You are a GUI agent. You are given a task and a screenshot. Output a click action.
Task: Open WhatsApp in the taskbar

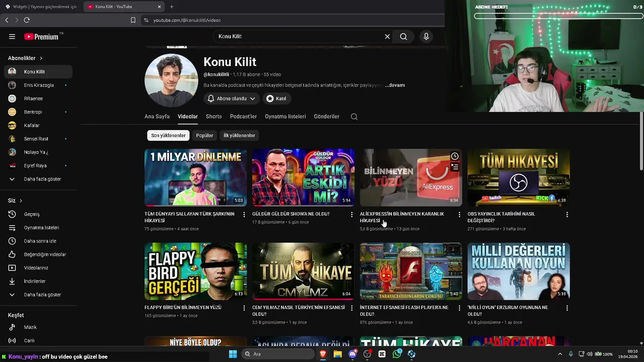point(396,354)
